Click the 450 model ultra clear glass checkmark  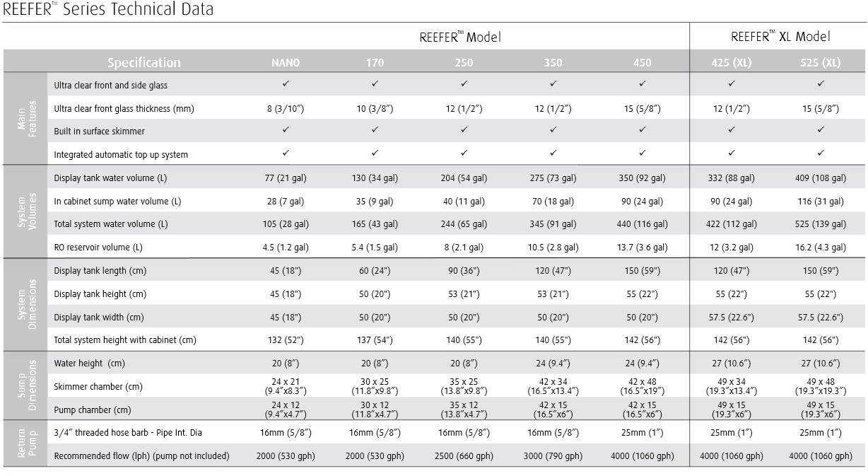tap(642, 85)
